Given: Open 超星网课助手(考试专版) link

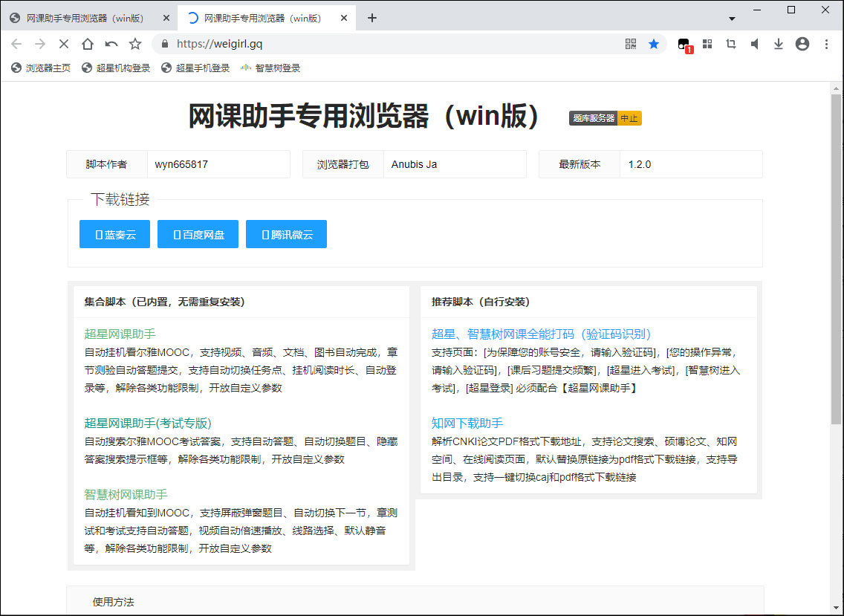Looking at the screenshot, I should 148,424.
